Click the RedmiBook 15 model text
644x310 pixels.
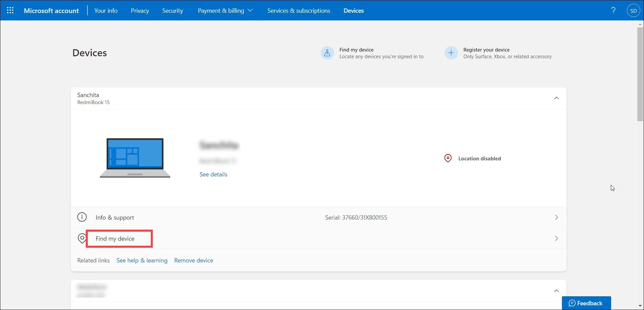(x=93, y=102)
